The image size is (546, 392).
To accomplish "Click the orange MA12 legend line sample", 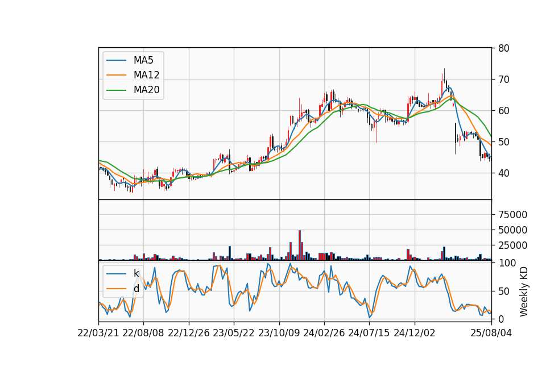I will [x=116, y=75].
